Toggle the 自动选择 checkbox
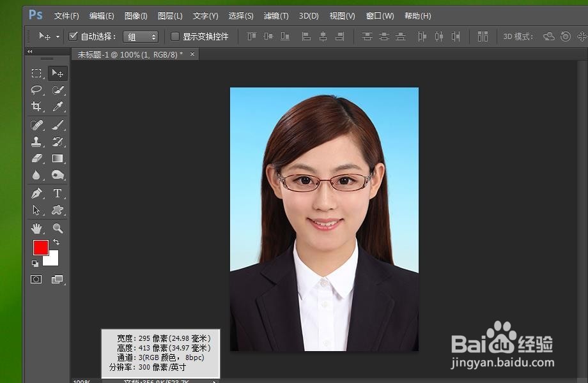The height and width of the screenshot is (383, 588). [73, 36]
